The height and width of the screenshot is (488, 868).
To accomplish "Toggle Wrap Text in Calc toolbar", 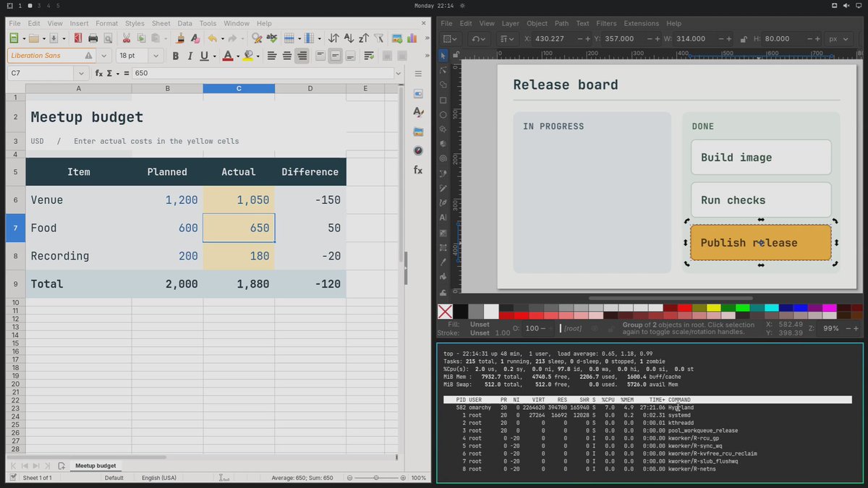I will coord(369,56).
